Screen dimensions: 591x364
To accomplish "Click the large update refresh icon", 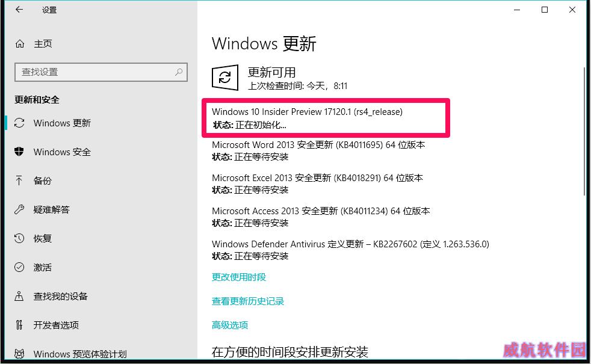I will [225, 78].
